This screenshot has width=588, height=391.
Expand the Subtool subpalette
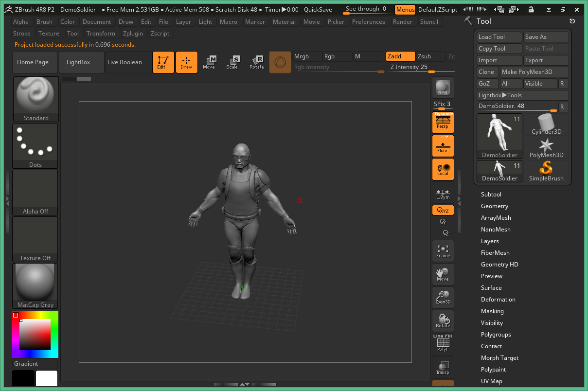(x=491, y=194)
